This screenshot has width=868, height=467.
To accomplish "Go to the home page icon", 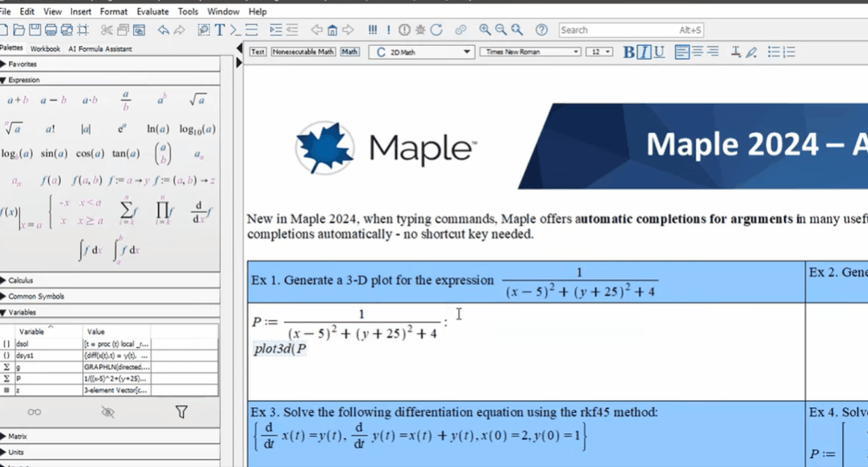I will 332,30.
